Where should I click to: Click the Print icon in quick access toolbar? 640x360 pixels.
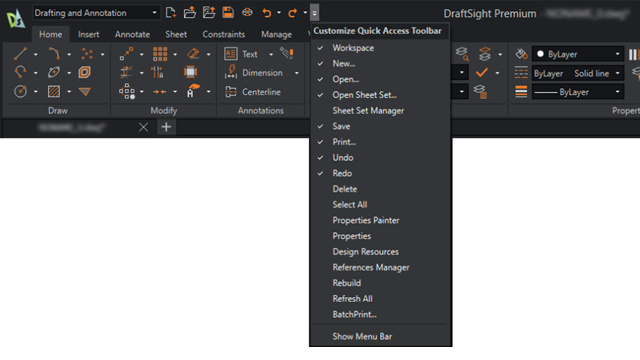(247, 13)
